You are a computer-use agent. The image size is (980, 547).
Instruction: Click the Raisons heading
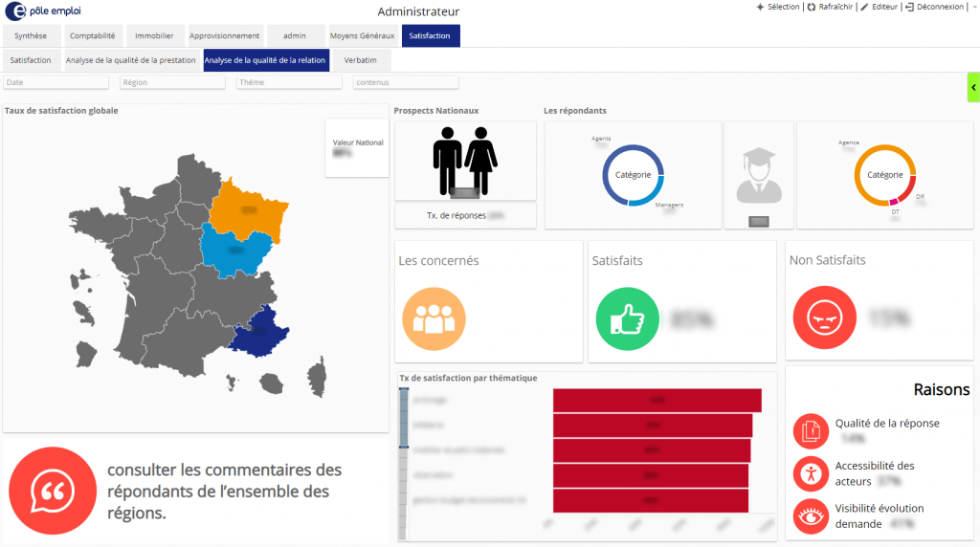click(942, 389)
